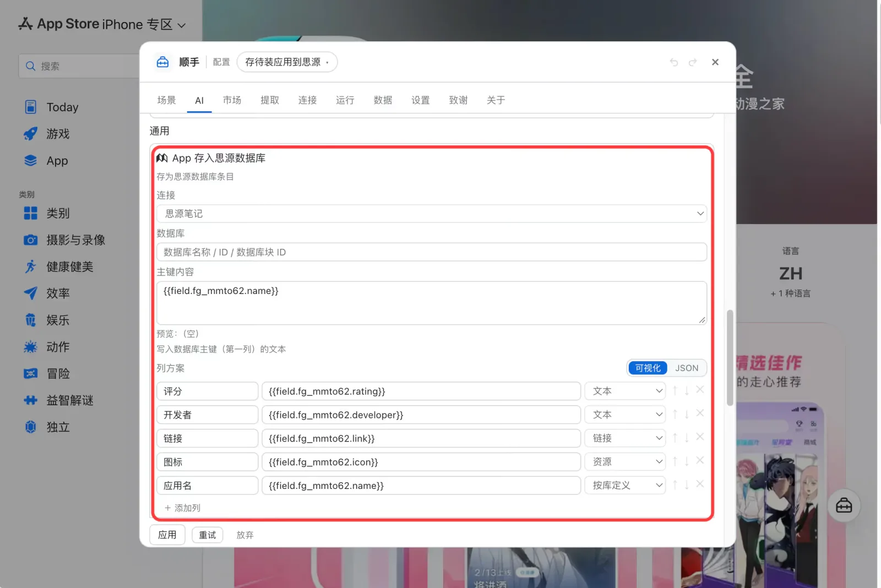Select 健康健美 category in sidebar

(59, 267)
